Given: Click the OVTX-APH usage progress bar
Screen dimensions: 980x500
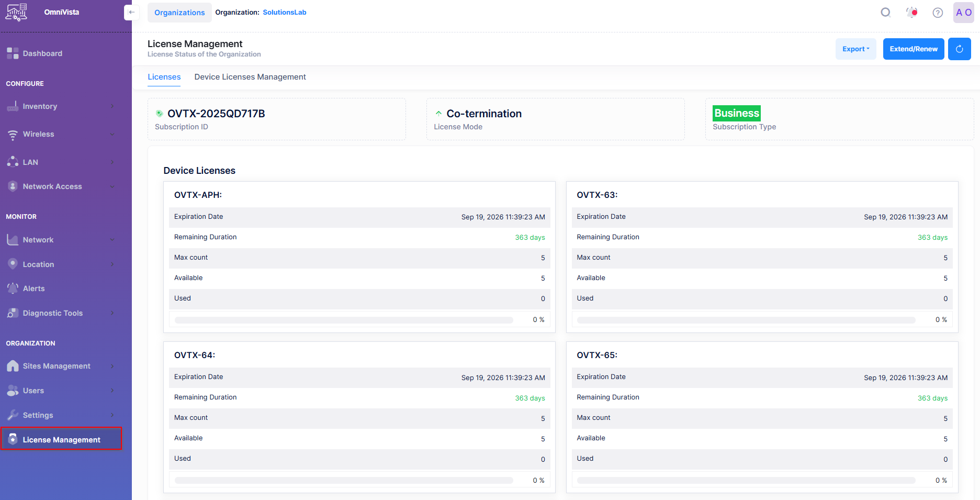Looking at the screenshot, I should point(344,320).
